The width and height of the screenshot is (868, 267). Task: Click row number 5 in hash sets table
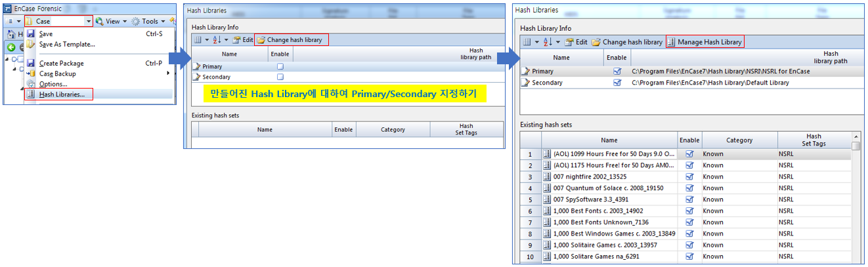point(531,199)
